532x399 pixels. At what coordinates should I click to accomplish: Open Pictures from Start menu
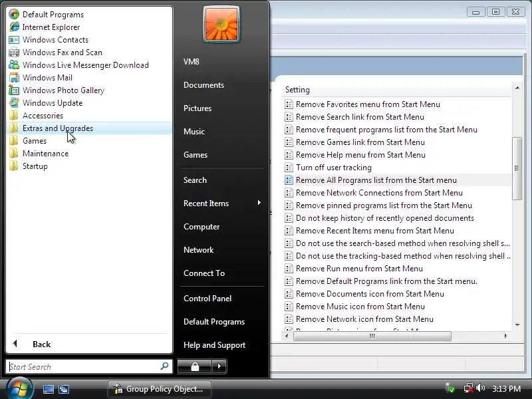198,108
